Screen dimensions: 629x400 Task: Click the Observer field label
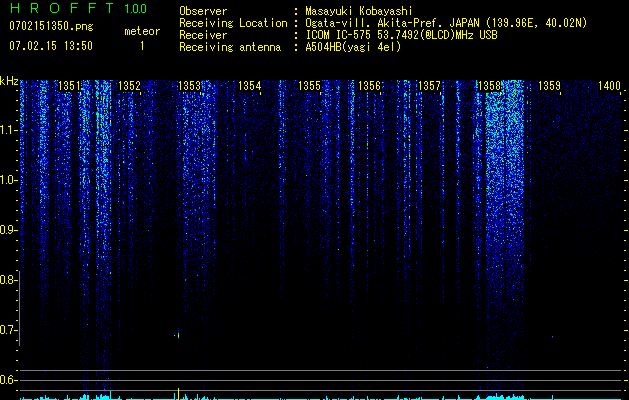tap(203, 11)
